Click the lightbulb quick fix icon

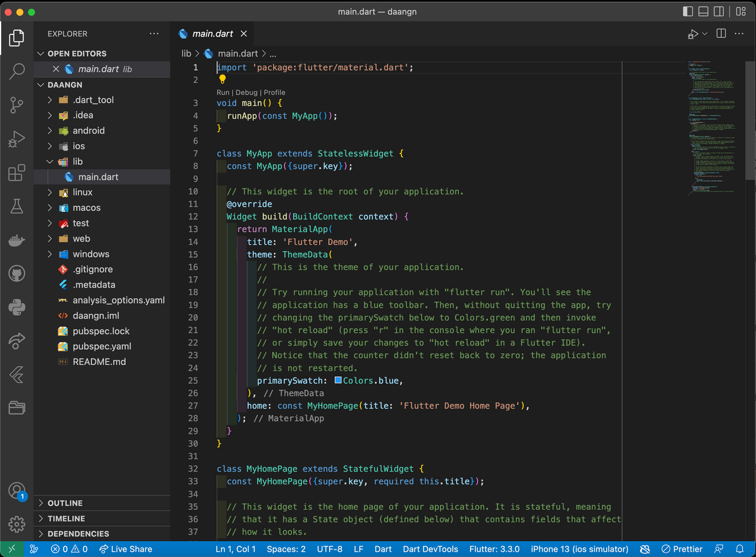(x=223, y=79)
